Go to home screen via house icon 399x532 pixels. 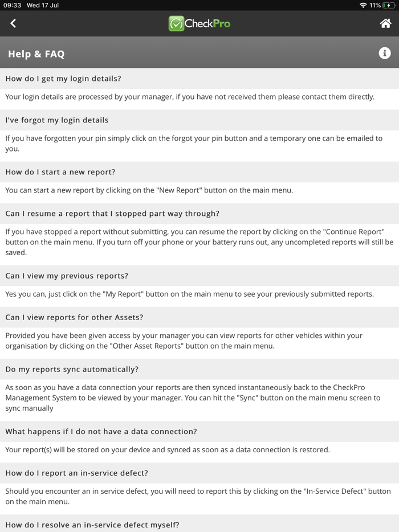pos(385,23)
